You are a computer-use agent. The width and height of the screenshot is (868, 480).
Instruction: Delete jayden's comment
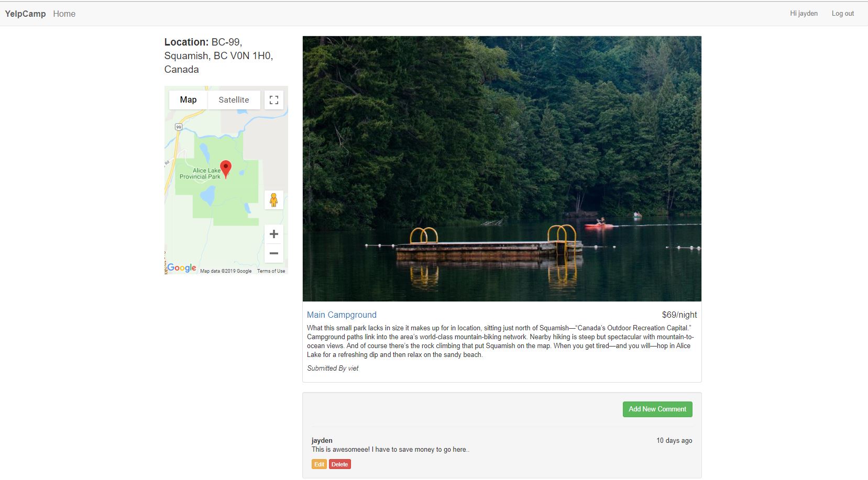click(340, 464)
